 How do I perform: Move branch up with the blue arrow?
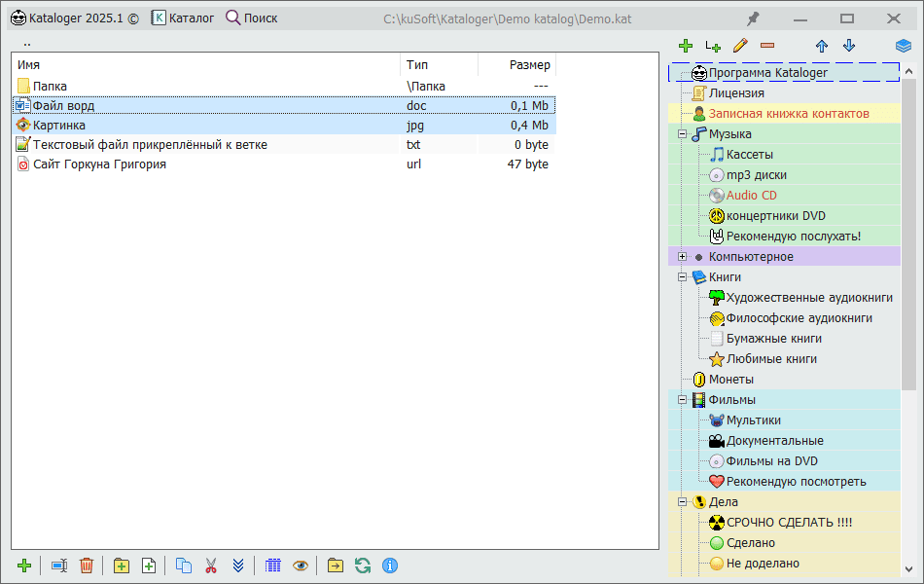click(x=822, y=46)
